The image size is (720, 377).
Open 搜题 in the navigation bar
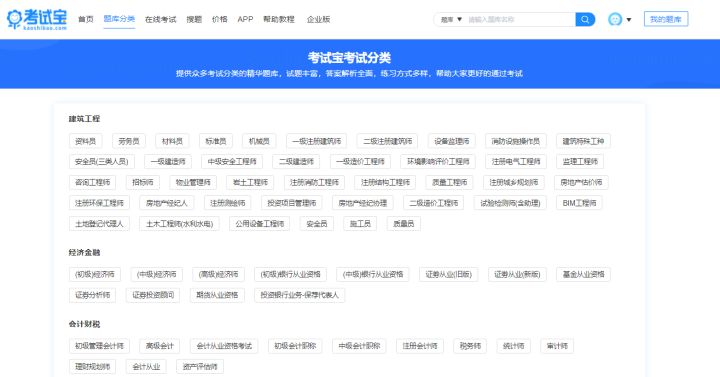pos(194,19)
